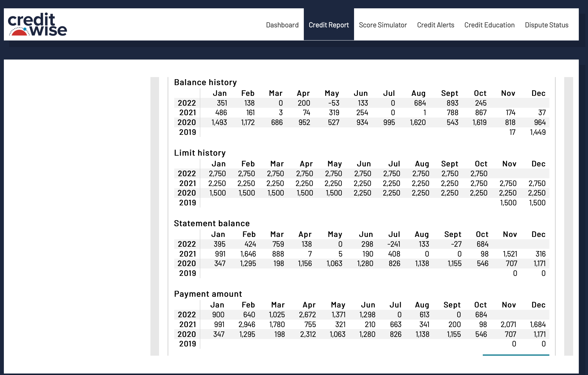
Task: Click the Limit history heading
Action: pyautogui.click(x=200, y=153)
